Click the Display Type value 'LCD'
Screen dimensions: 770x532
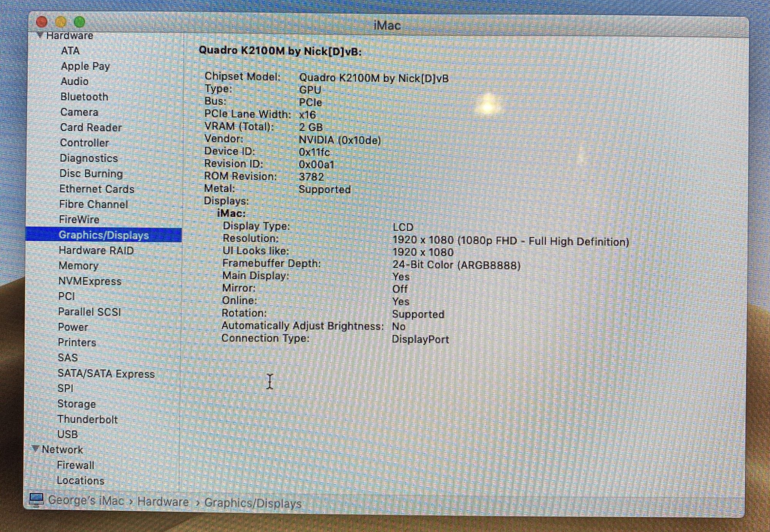click(x=403, y=227)
